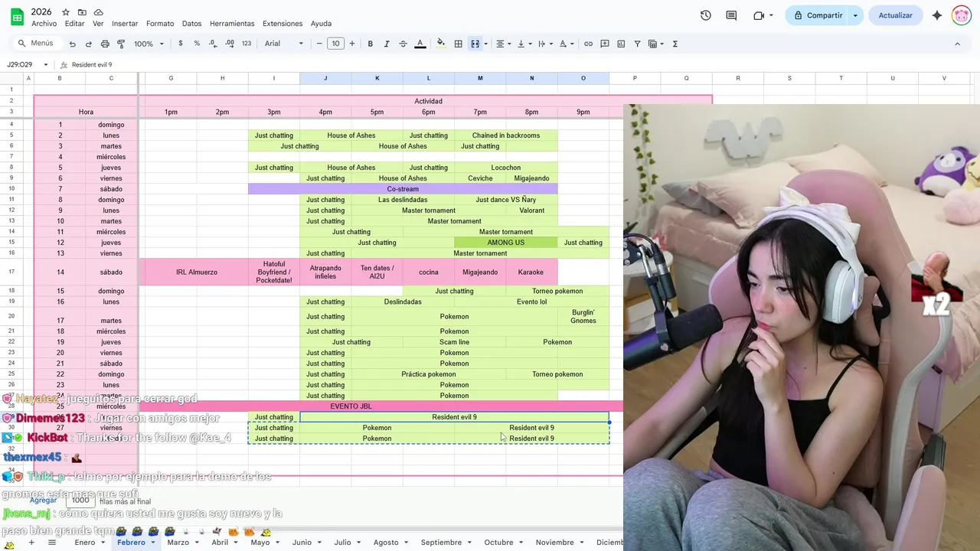980x551 pixels.
Task: Decrease font size with minus
Action: tap(319, 44)
